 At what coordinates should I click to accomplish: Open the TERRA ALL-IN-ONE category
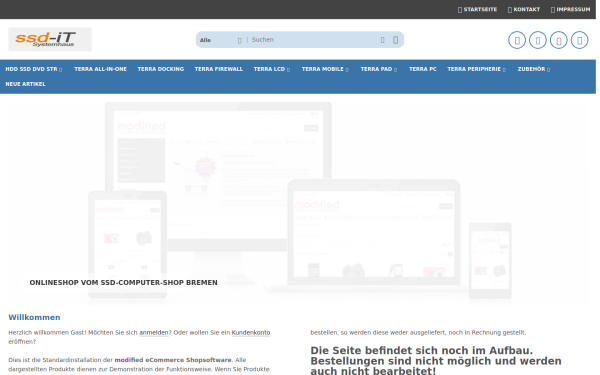tap(100, 69)
